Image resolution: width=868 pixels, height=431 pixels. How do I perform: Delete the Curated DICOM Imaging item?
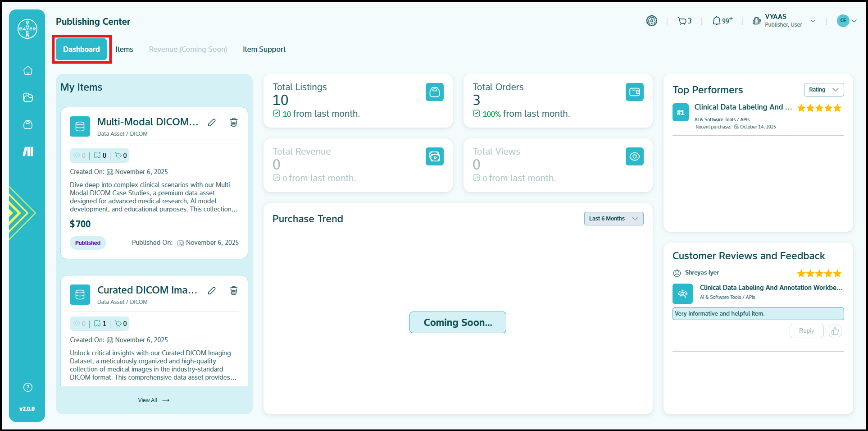coord(234,290)
